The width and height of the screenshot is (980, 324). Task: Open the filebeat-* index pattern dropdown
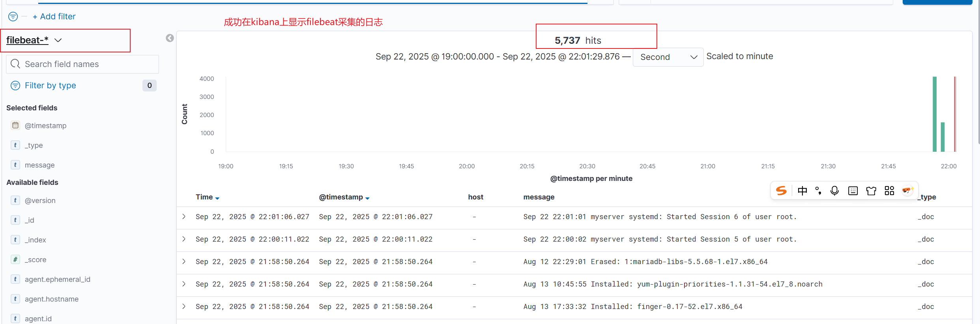[34, 40]
